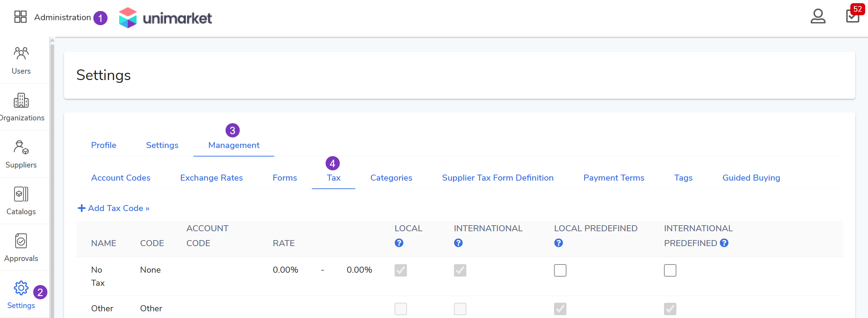Viewport: 868px width, 318px height.
Task: Click the Local column help icon
Action: tap(399, 243)
